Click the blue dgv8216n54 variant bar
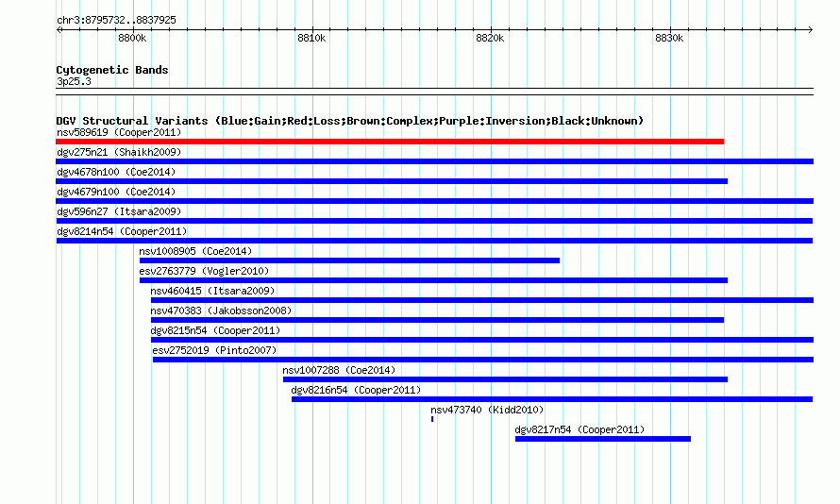The width and height of the screenshot is (840, 504). point(552,399)
